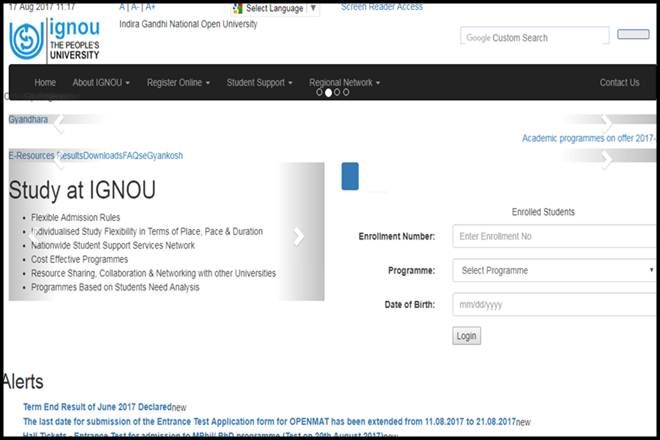Click the Enter Enrollment No field
The height and width of the screenshot is (440, 660).
click(555, 237)
